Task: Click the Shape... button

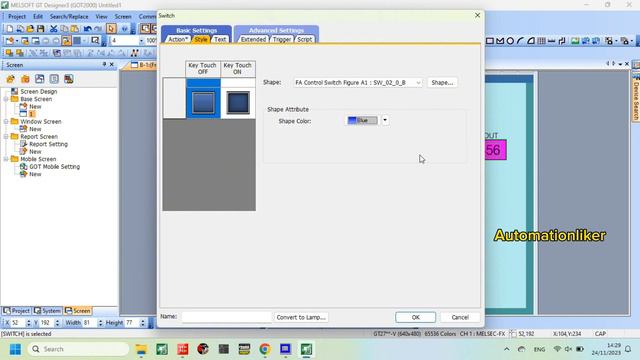Action: (442, 82)
